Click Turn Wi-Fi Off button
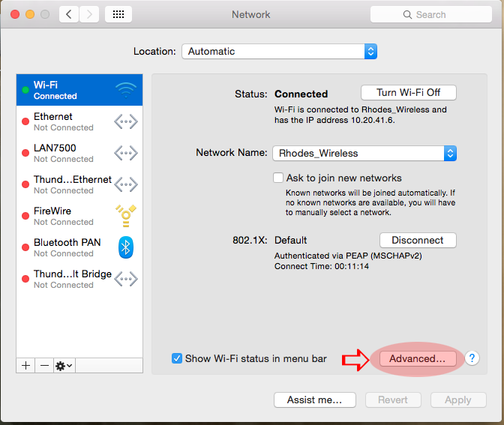The image size is (504, 425). tap(409, 92)
